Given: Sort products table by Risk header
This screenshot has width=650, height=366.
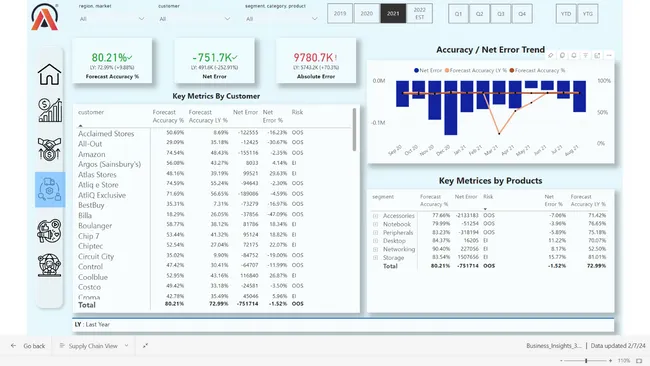Looking at the screenshot, I should coord(488,197).
